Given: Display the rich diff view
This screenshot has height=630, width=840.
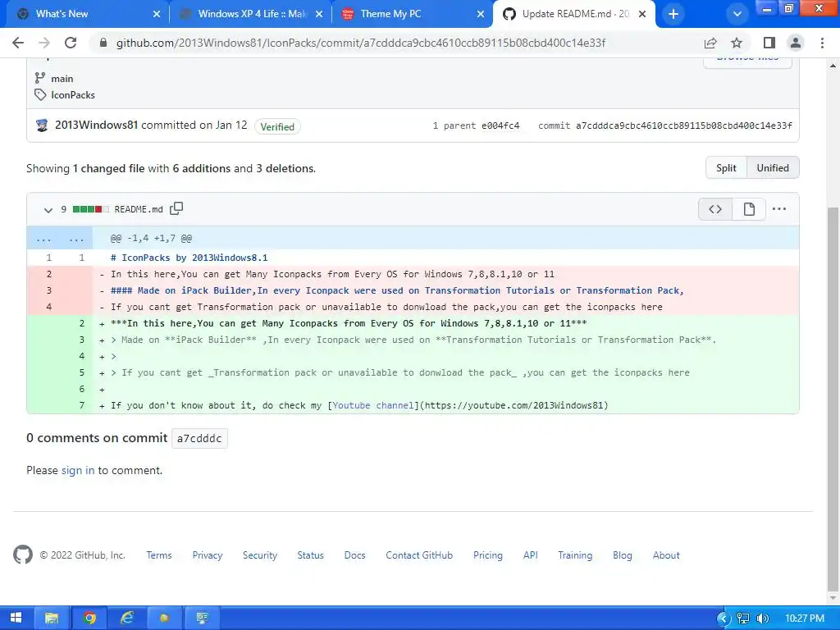Looking at the screenshot, I should pyautogui.click(x=749, y=209).
